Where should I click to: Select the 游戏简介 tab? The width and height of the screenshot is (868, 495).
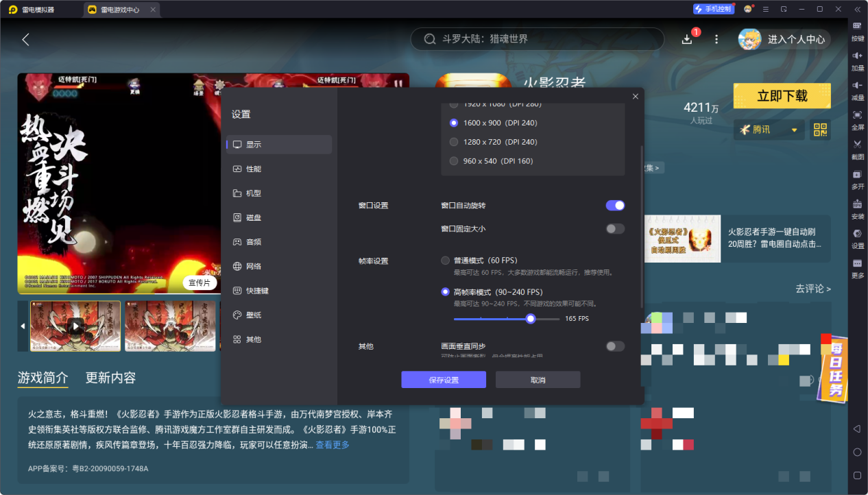point(43,378)
